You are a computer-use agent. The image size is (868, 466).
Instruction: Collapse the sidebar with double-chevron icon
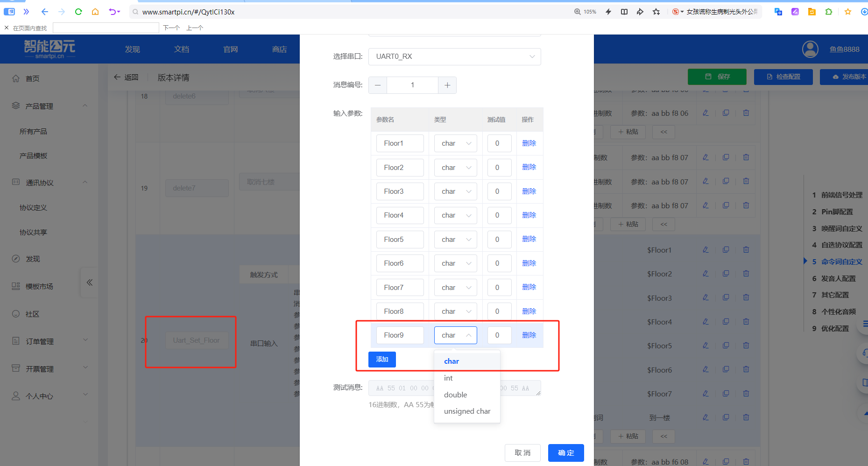[89, 282]
